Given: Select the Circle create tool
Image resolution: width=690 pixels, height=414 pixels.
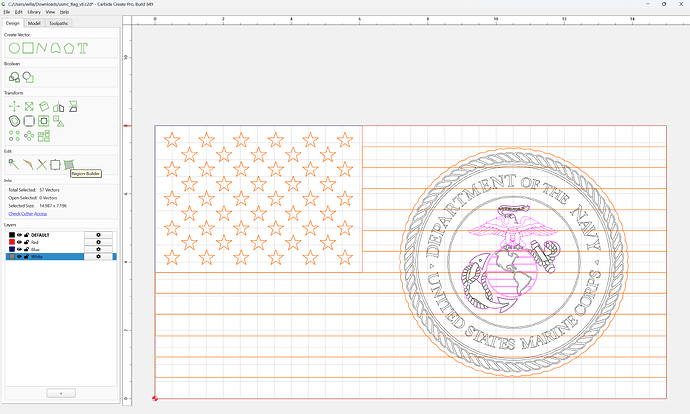Looking at the screenshot, I should click(x=14, y=48).
